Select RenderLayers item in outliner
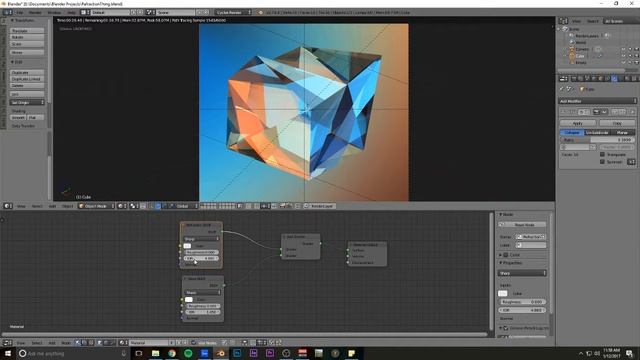The width and height of the screenshot is (640, 360). [587, 36]
